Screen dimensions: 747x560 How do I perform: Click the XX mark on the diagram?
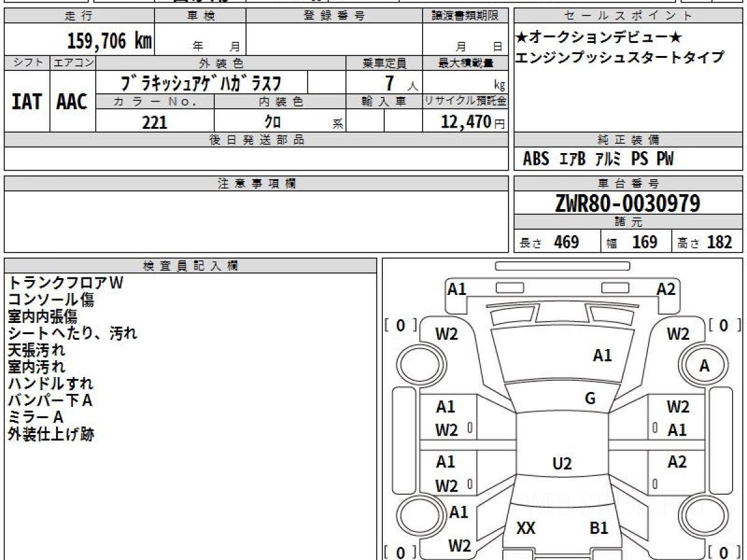tap(526, 529)
